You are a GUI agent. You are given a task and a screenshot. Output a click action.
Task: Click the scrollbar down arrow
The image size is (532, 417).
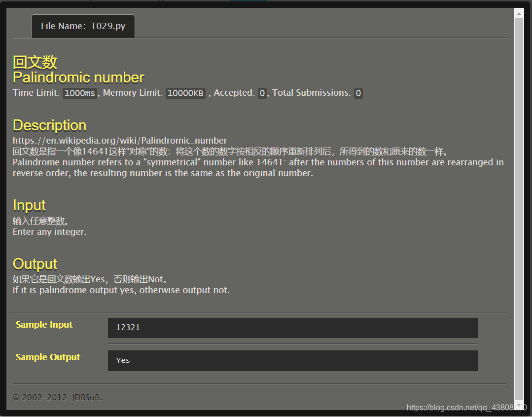tap(518, 405)
